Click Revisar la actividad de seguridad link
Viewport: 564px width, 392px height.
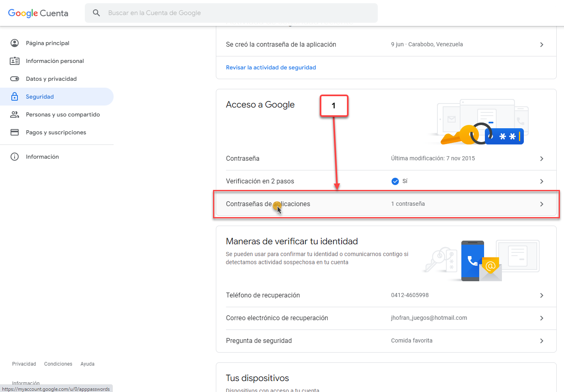click(271, 67)
